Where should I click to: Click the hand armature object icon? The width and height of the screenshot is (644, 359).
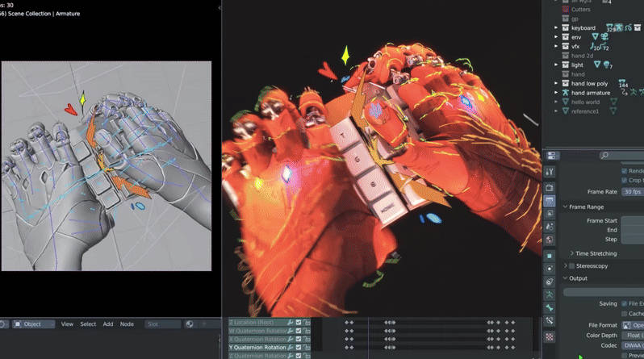(566, 93)
